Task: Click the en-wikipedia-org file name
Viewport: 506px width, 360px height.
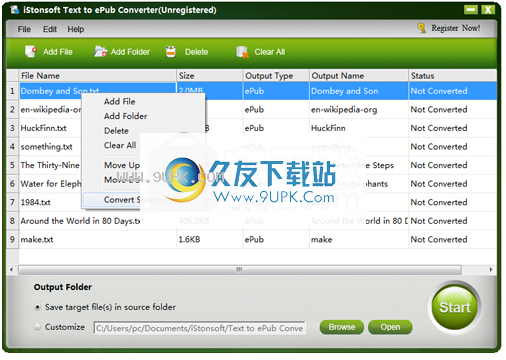Action: point(51,110)
